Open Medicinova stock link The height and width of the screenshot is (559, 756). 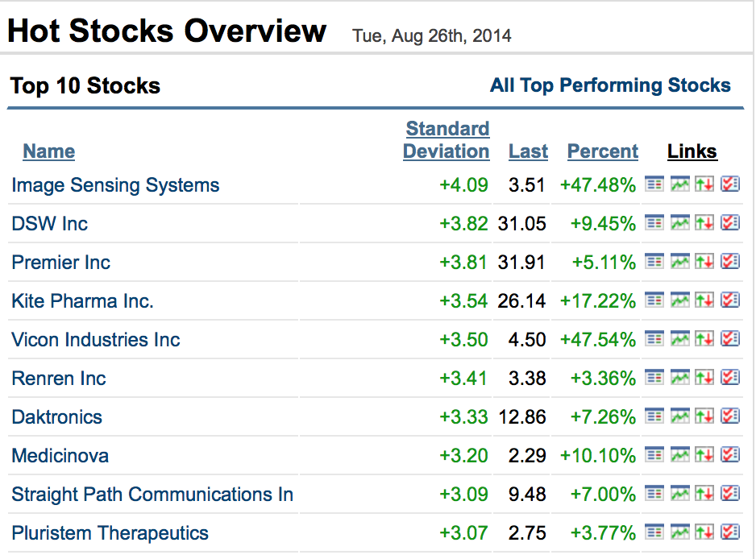click(x=60, y=456)
